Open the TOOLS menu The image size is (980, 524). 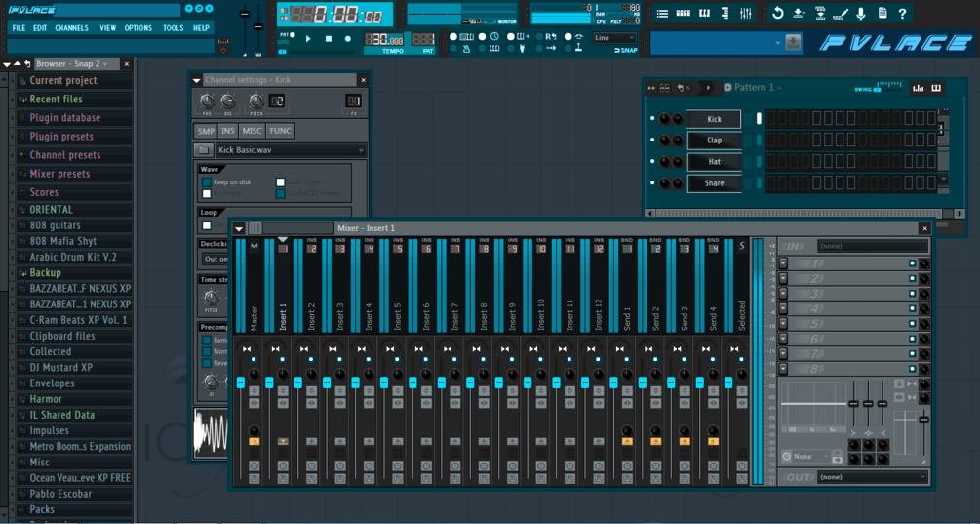point(174,28)
